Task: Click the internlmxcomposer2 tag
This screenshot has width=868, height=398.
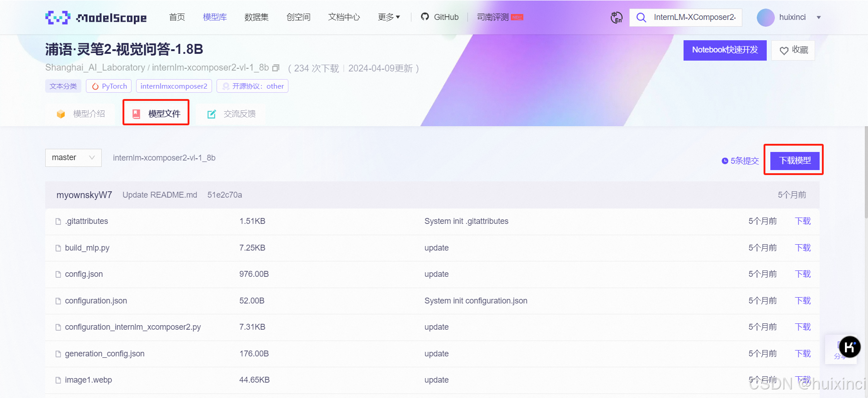Action: 174,86
